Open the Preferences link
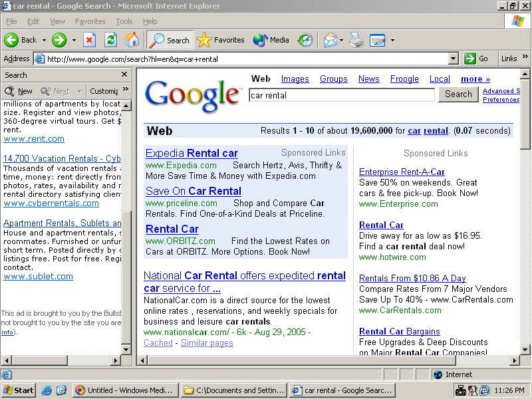 click(x=501, y=99)
